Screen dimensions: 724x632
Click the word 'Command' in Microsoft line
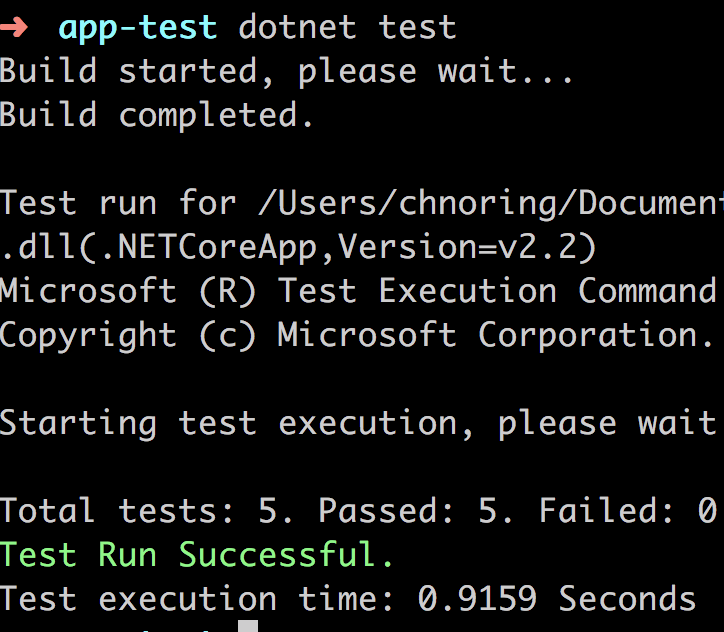click(x=647, y=291)
